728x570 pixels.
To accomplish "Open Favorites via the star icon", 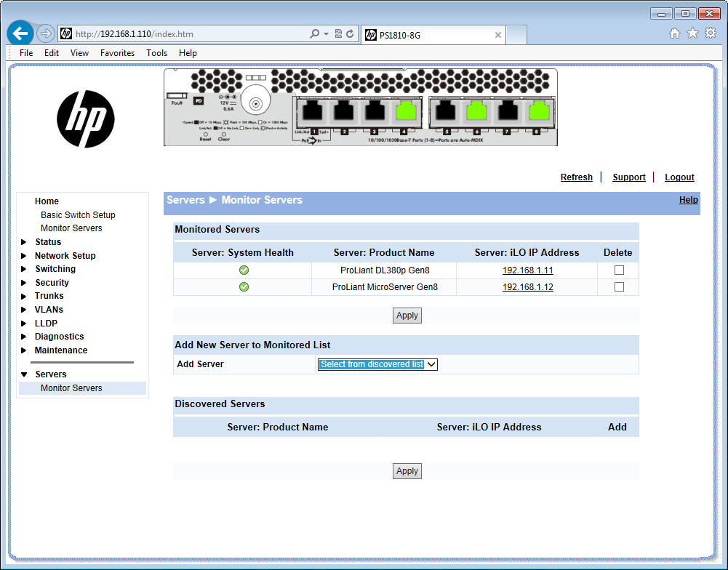I will [692, 33].
